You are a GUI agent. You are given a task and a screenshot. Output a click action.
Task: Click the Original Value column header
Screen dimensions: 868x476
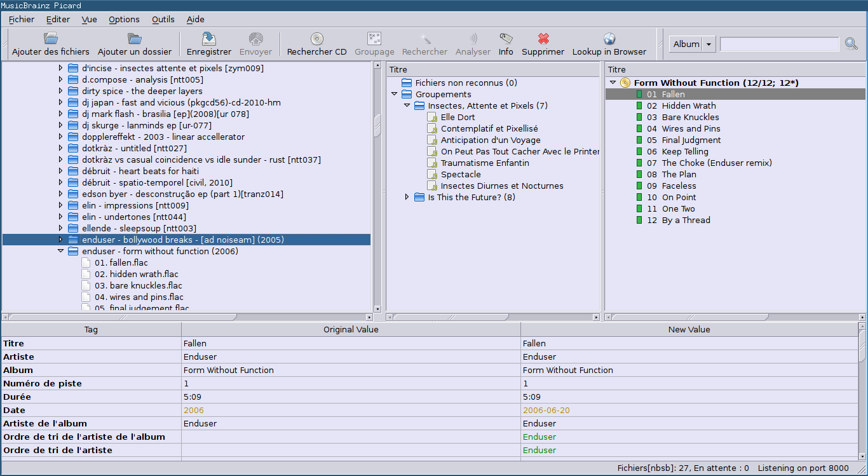click(x=351, y=329)
